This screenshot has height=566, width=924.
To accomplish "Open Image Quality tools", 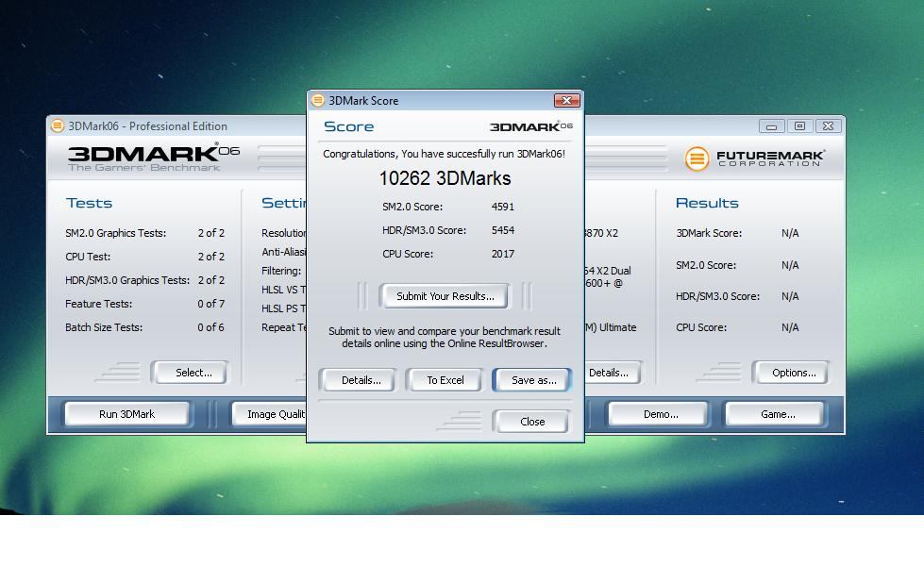I will (x=269, y=414).
